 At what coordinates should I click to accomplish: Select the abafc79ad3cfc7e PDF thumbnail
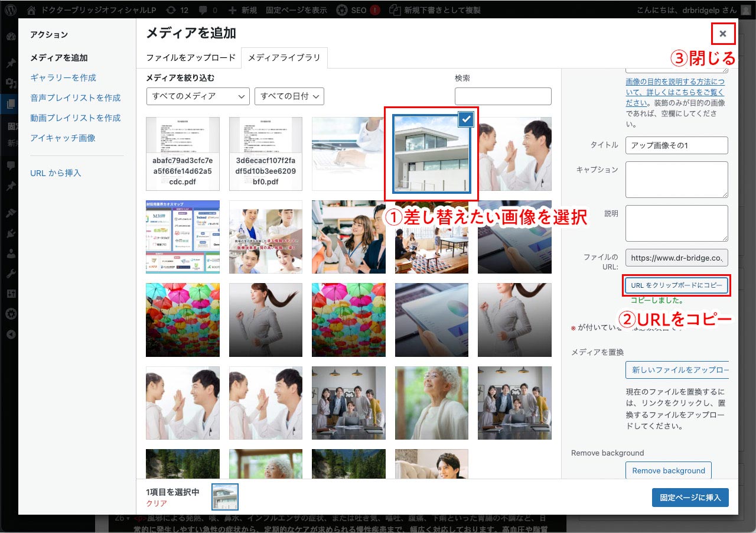(183, 154)
